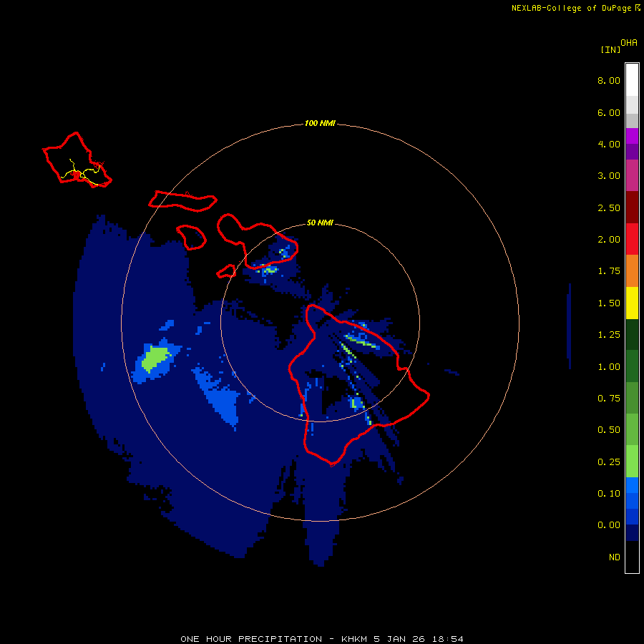Click the [IN] units label

coord(610,49)
